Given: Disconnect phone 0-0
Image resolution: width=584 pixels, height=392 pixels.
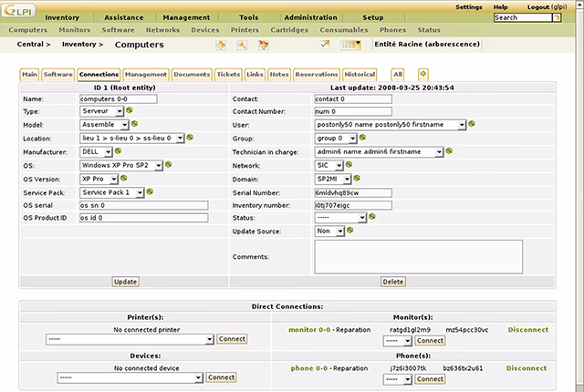Looking at the screenshot, I should click(527, 368).
